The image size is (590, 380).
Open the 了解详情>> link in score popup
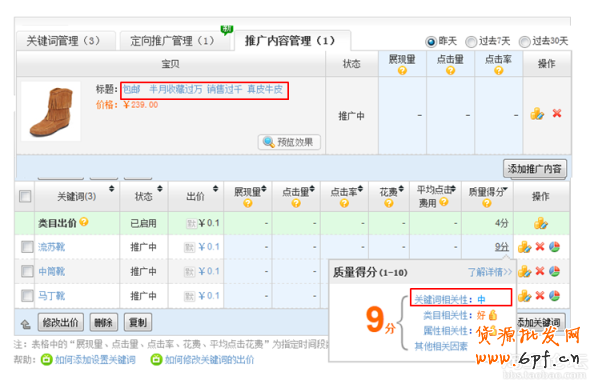tap(490, 272)
